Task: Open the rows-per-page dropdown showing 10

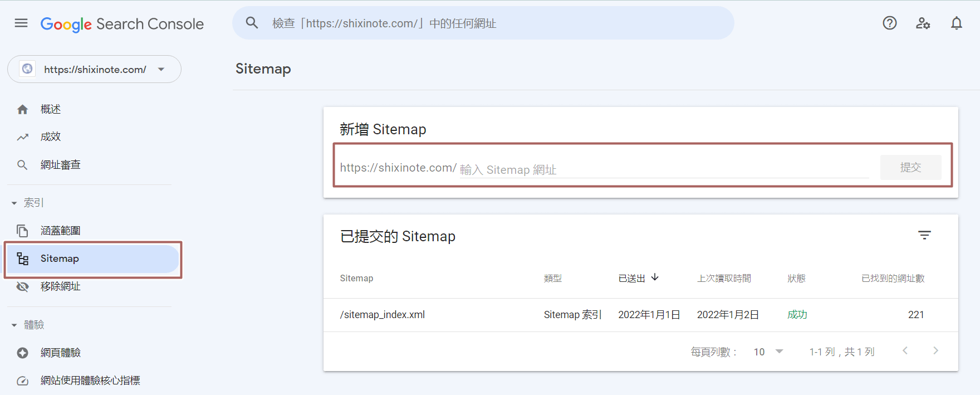Action: coord(768,352)
